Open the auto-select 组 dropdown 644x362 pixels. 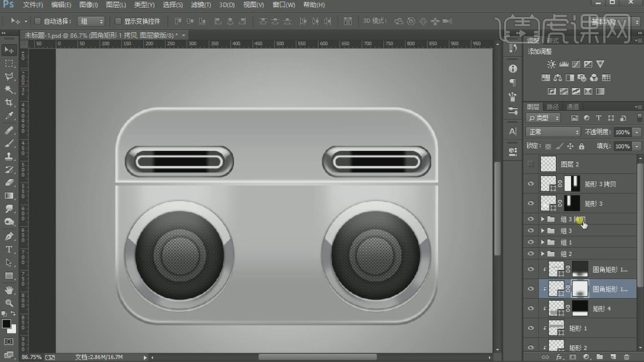pos(90,21)
